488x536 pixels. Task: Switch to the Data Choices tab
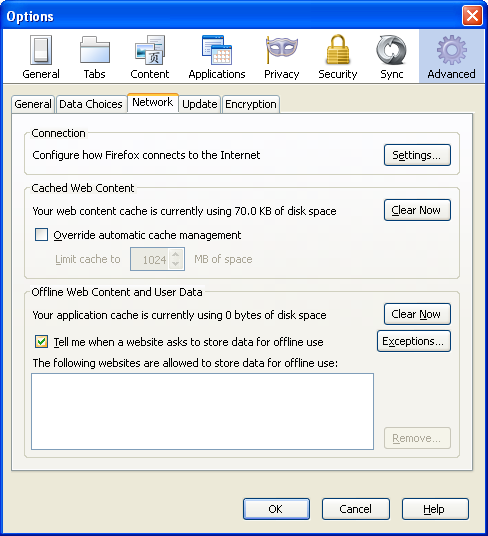[91, 104]
